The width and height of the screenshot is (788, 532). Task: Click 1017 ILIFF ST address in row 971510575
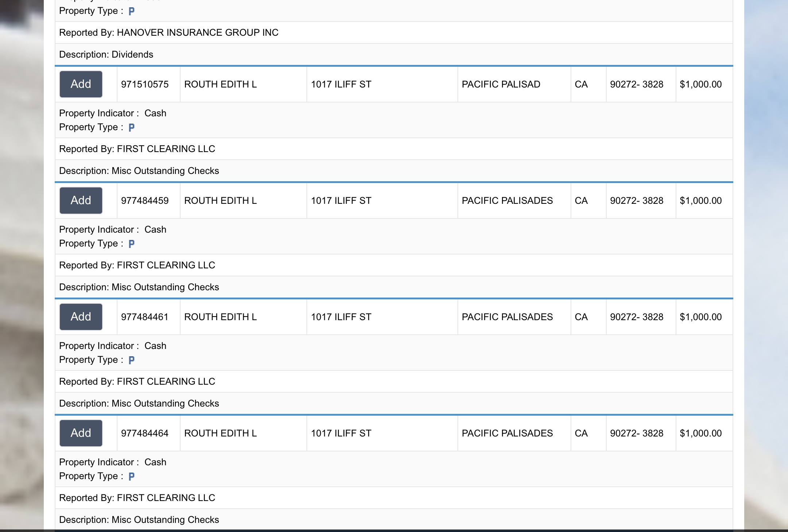(x=341, y=84)
